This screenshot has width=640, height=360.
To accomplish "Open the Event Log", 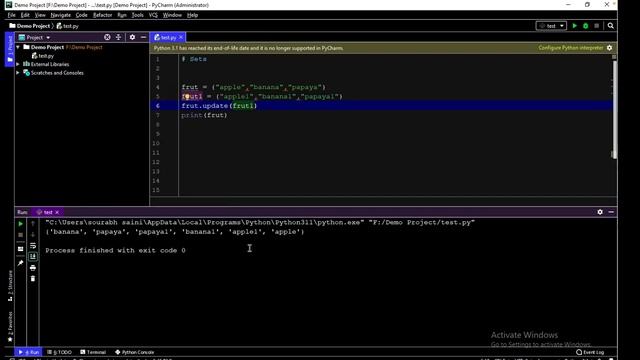I will (590, 352).
